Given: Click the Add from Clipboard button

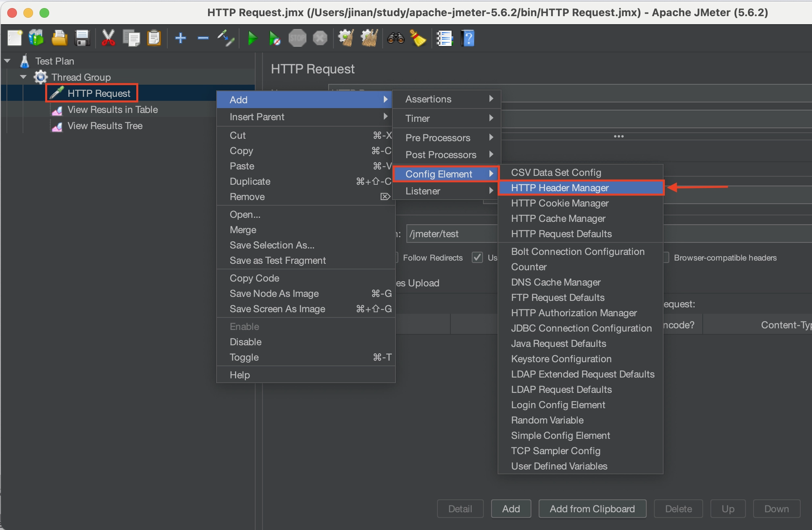Looking at the screenshot, I should (592, 509).
